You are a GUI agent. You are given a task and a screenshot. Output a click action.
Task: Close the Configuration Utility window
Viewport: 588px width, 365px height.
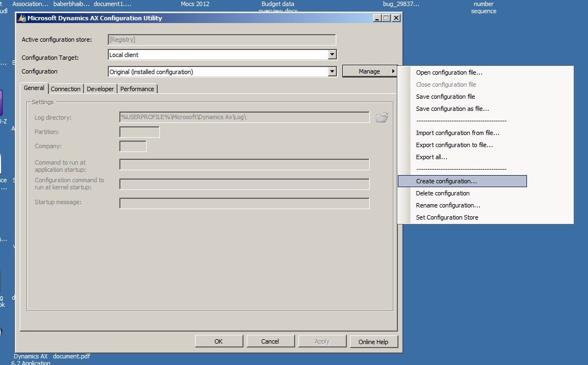pyautogui.click(x=396, y=18)
